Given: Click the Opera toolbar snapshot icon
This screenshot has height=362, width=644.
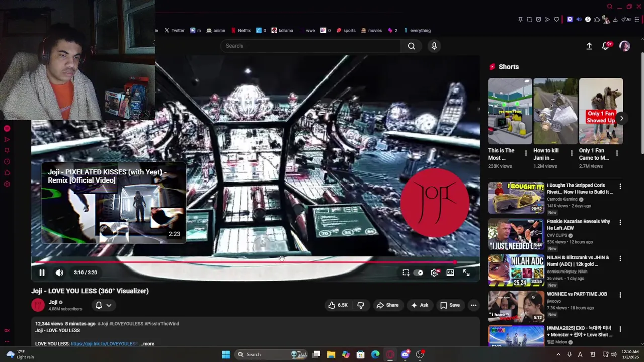Looking at the screenshot, I should click(529, 20).
